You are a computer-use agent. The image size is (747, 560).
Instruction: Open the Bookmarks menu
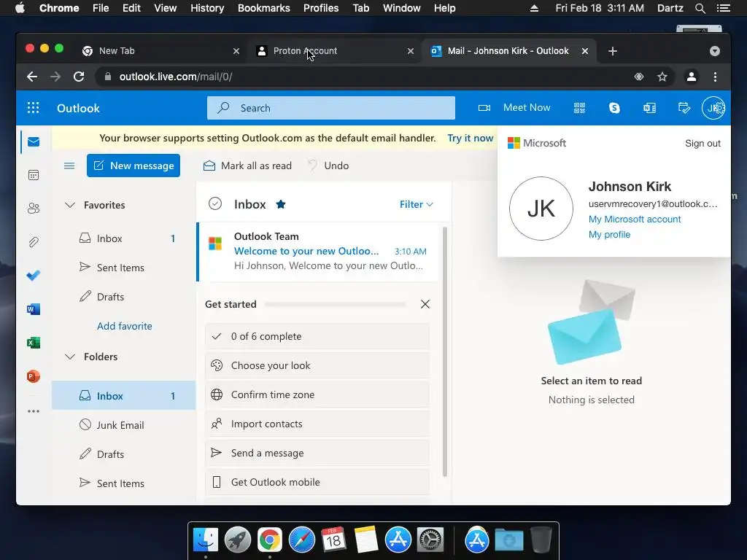click(x=264, y=8)
